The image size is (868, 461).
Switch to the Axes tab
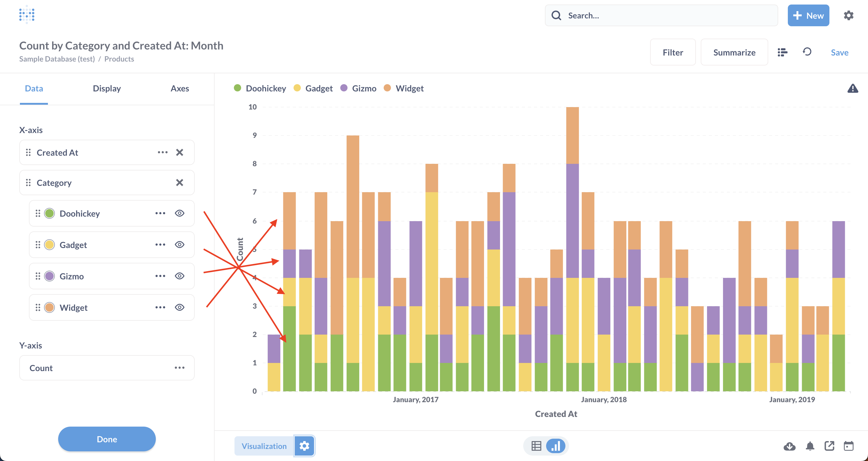180,88
